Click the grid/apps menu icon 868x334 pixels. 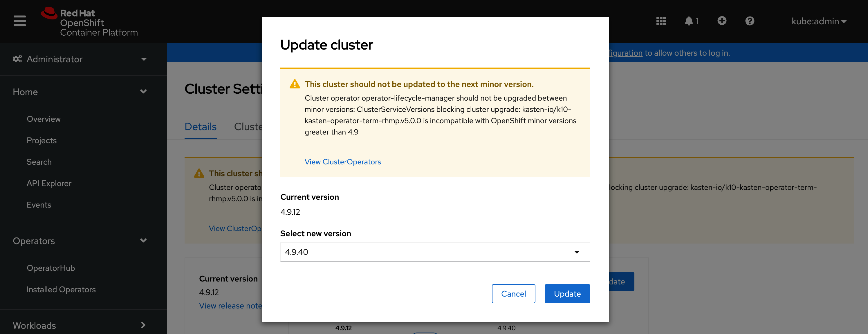[x=661, y=21]
